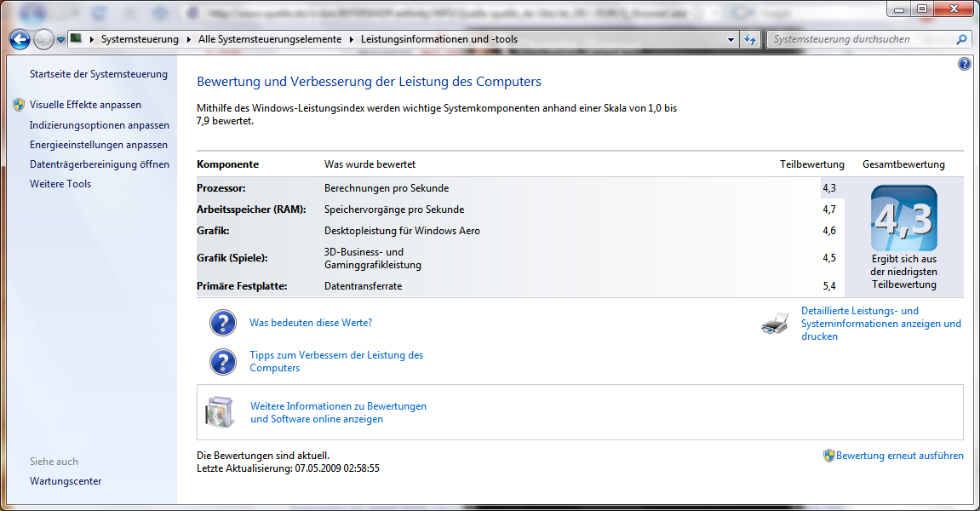Viewport: 980px width, 511px height.
Task: Select Alle Systemsteuerungselemente breadcrumb
Action: tap(270, 39)
